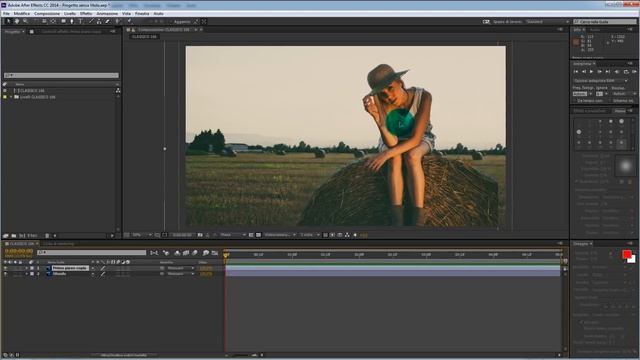Open 'Opzioni anteprima RAM' dropdown

601,81
